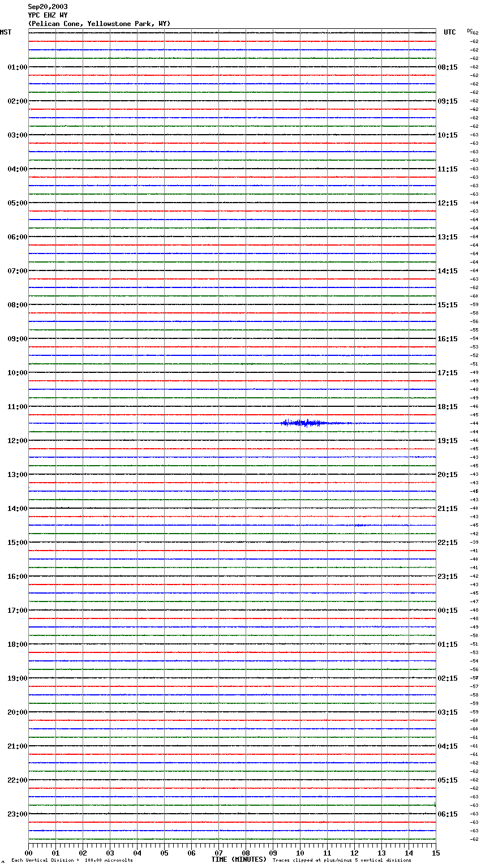The width and height of the screenshot is (481, 868).
Task: Click the 01:15 UTC time label
Action: pyautogui.click(x=448, y=644)
